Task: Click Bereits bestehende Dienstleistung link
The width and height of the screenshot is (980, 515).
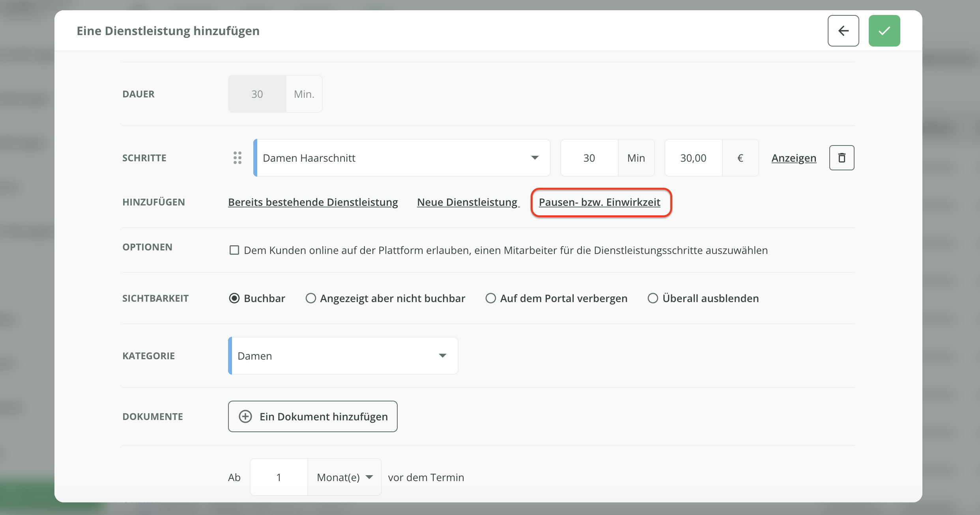Action: point(313,202)
